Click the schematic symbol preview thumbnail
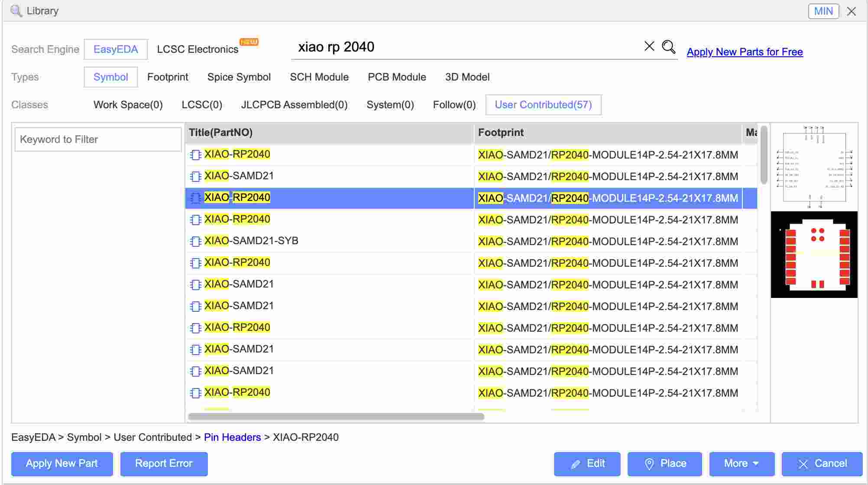Viewport: 868px width, 485px height. point(814,167)
